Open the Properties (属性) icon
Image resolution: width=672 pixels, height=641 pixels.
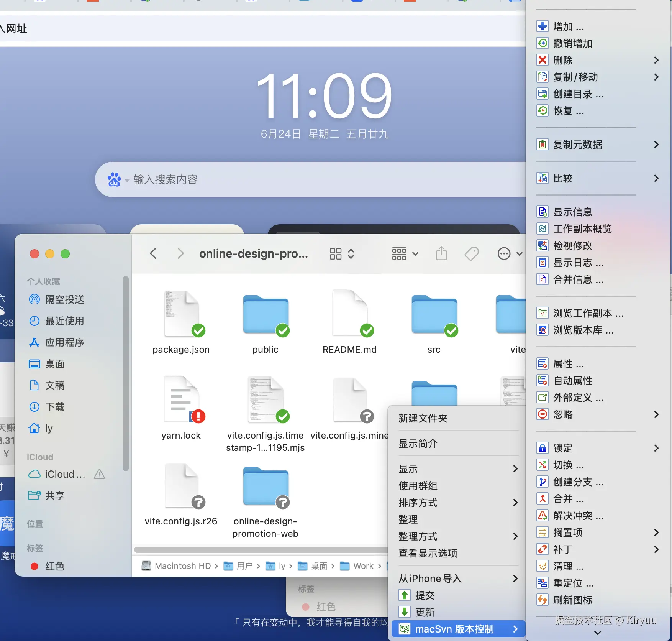(x=543, y=364)
